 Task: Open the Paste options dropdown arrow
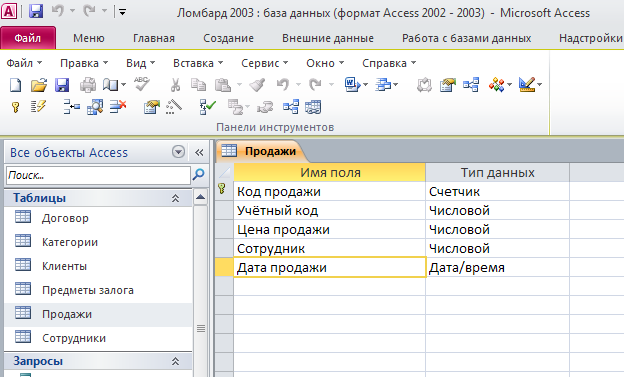tap(239, 85)
